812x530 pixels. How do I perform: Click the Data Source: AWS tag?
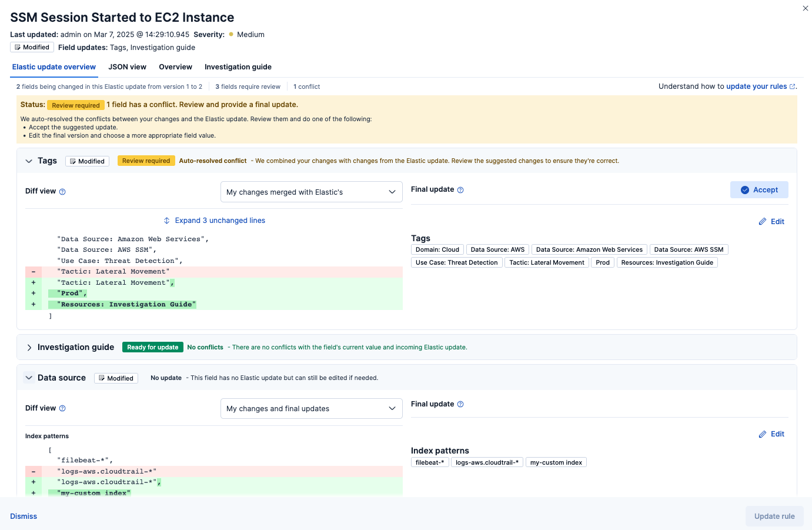click(x=497, y=249)
